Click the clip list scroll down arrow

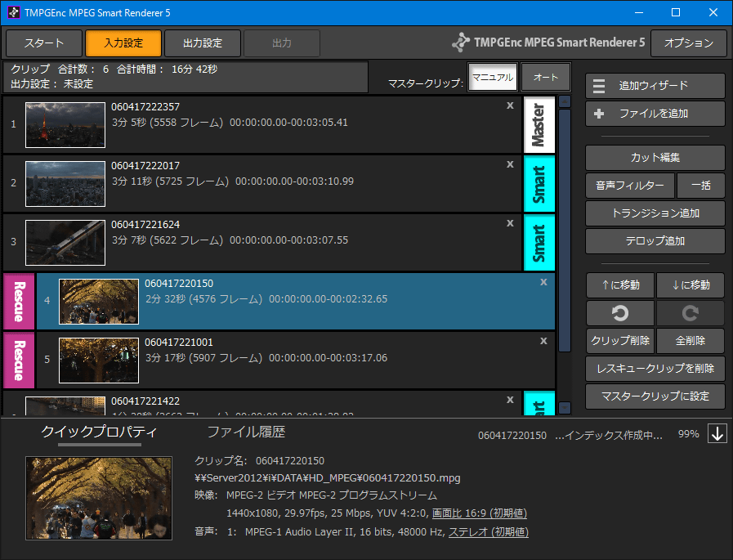[x=565, y=407]
